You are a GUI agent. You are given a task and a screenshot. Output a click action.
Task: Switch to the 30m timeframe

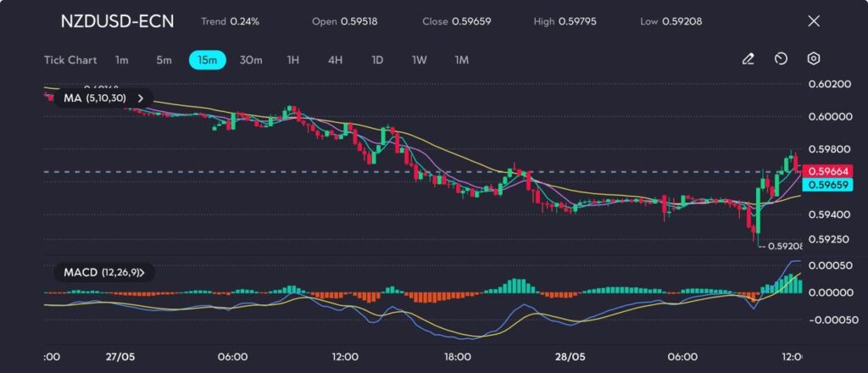coord(251,60)
